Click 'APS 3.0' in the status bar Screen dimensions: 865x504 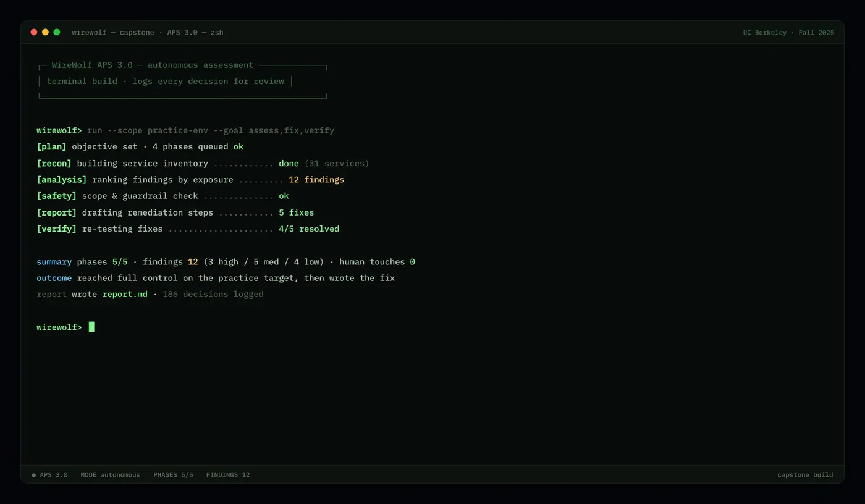[54, 475]
